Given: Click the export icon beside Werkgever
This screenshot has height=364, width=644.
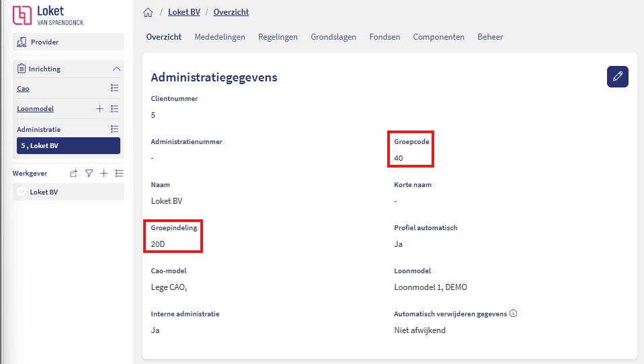Looking at the screenshot, I should click(73, 174).
